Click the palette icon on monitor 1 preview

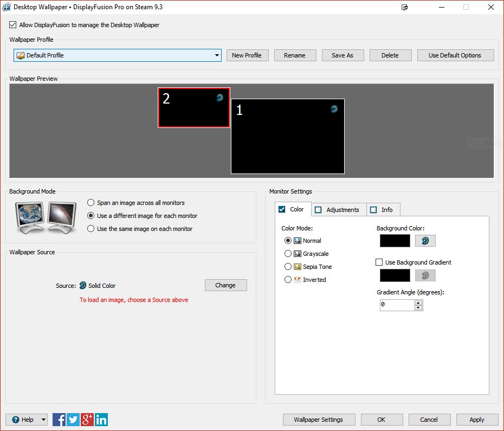334,109
